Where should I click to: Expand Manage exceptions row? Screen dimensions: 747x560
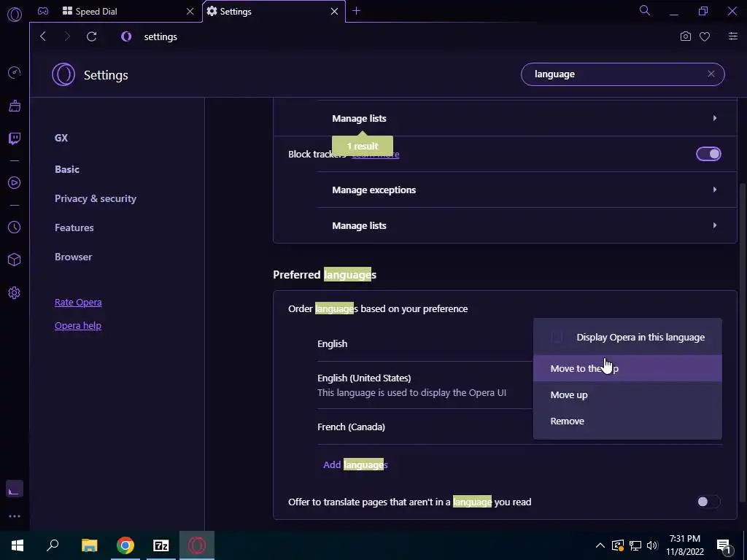pos(527,190)
